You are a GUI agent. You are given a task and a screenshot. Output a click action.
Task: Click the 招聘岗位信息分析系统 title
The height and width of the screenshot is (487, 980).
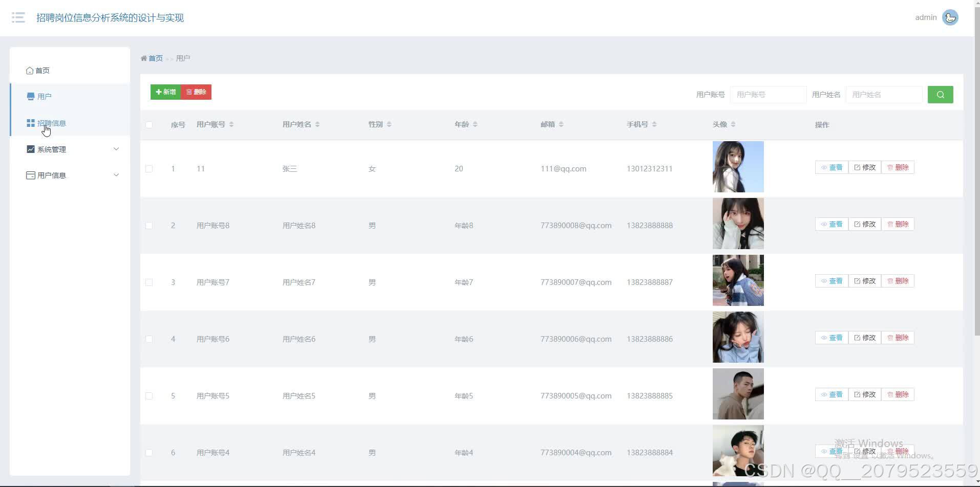click(x=110, y=18)
